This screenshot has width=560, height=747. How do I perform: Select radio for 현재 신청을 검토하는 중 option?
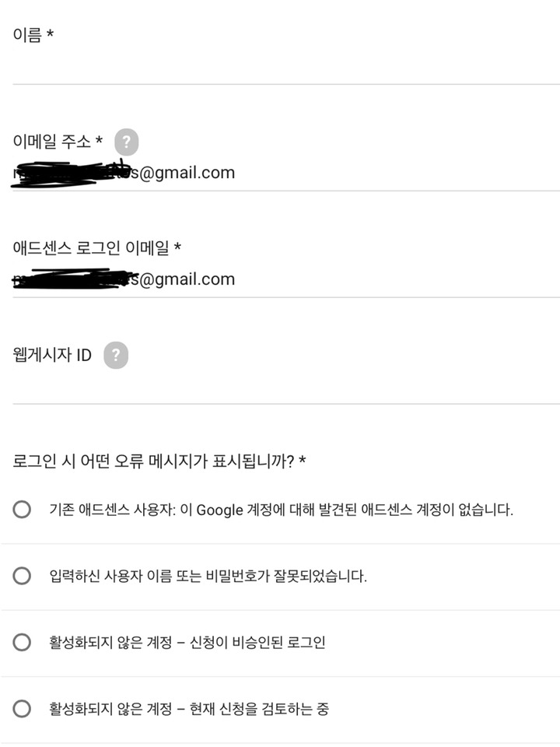click(x=22, y=708)
